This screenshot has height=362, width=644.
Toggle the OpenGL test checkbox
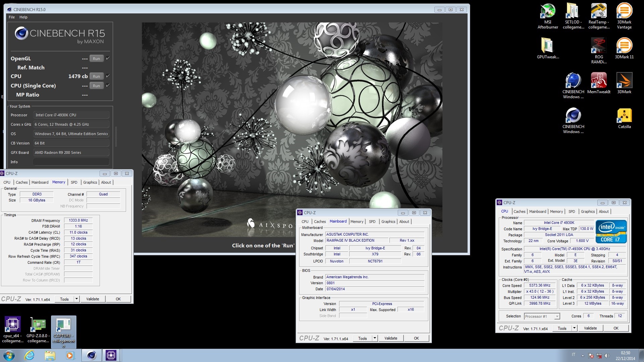pos(108,58)
